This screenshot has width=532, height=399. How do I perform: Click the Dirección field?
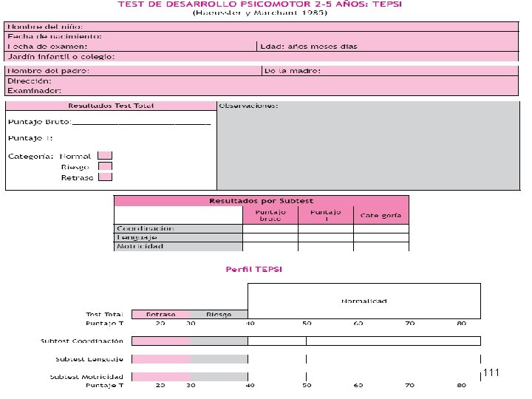coord(262,81)
